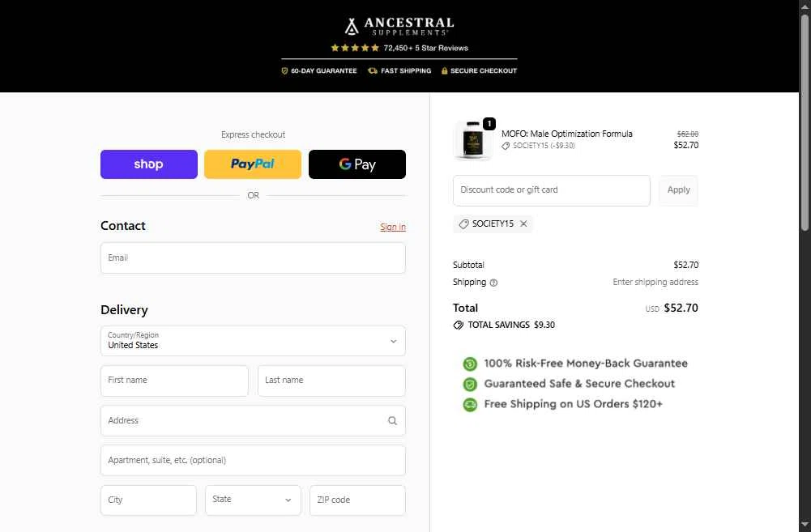Viewport: 811px width, 532px height.
Task: Pay with PayPal express button
Action: coord(253,164)
